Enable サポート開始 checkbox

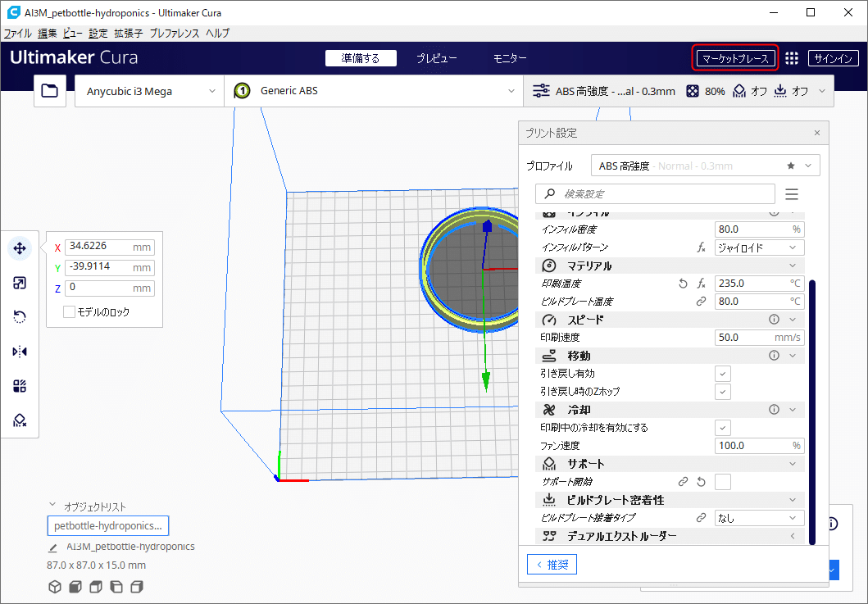pos(722,482)
